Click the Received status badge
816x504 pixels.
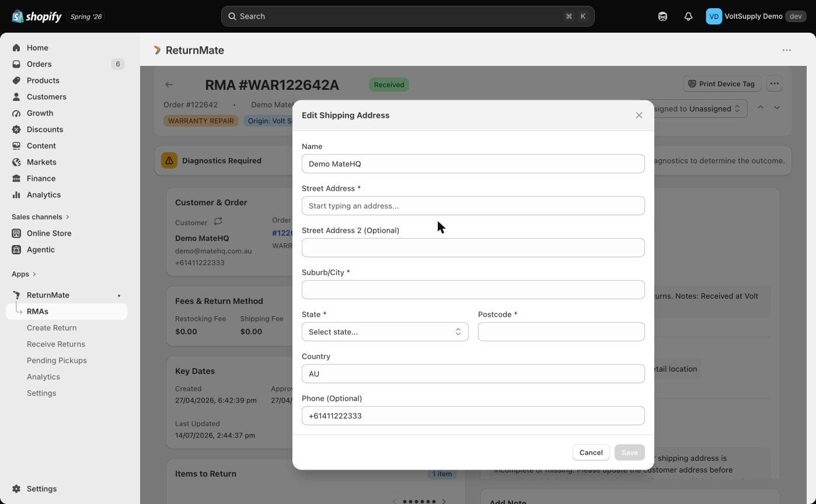coord(389,85)
